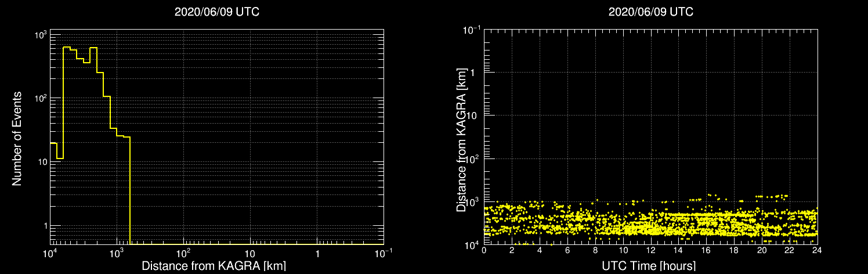Viewport: 868px width, 274px height.
Task: Click UTC time tick label '2'
Action: (x=512, y=251)
